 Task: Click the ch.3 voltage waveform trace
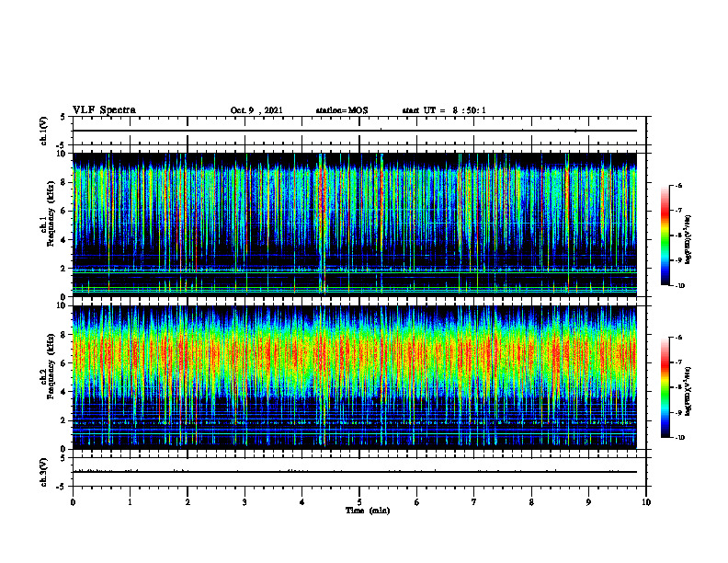(355, 472)
